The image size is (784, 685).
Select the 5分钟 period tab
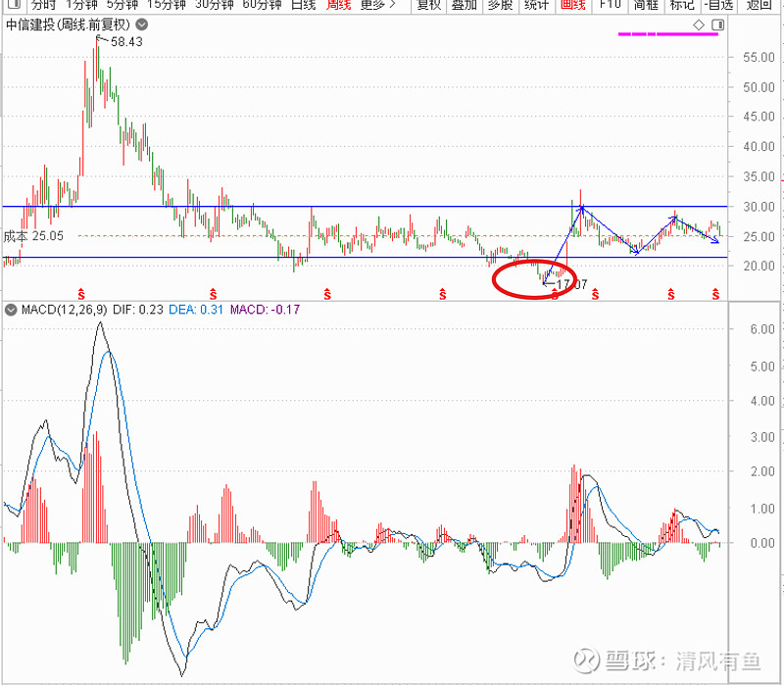coord(122,5)
